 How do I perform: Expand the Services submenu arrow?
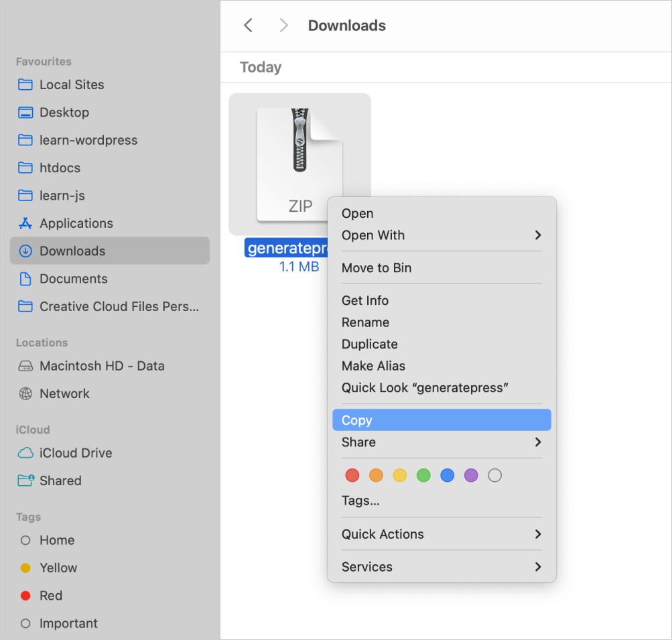click(x=538, y=567)
